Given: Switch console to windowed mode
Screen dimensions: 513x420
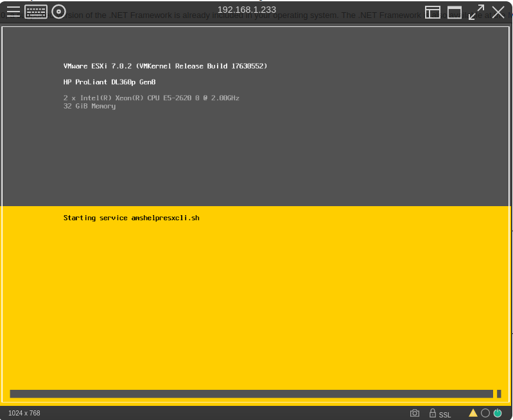Looking at the screenshot, I should (x=455, y=12).
